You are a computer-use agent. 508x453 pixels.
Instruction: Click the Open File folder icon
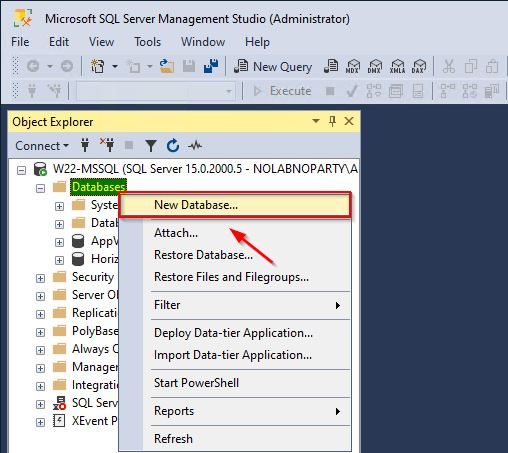click(x=167, y=66)
